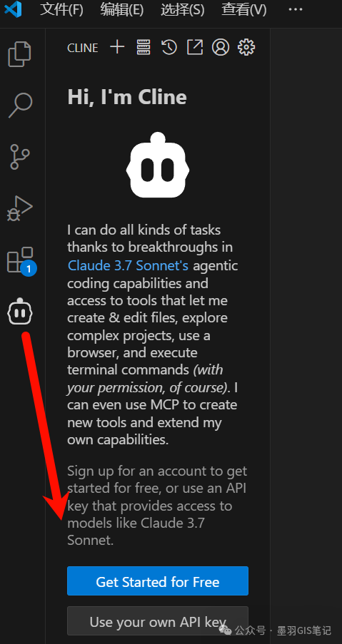Choose Use your own API key
Viewport: 342px width, 644px height.
click(158, 621)
